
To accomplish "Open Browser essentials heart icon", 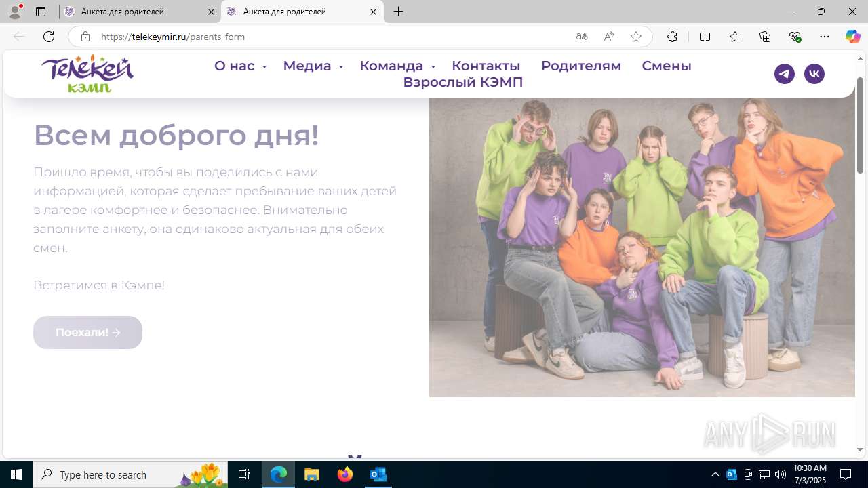I will click(x=795, y=37).
